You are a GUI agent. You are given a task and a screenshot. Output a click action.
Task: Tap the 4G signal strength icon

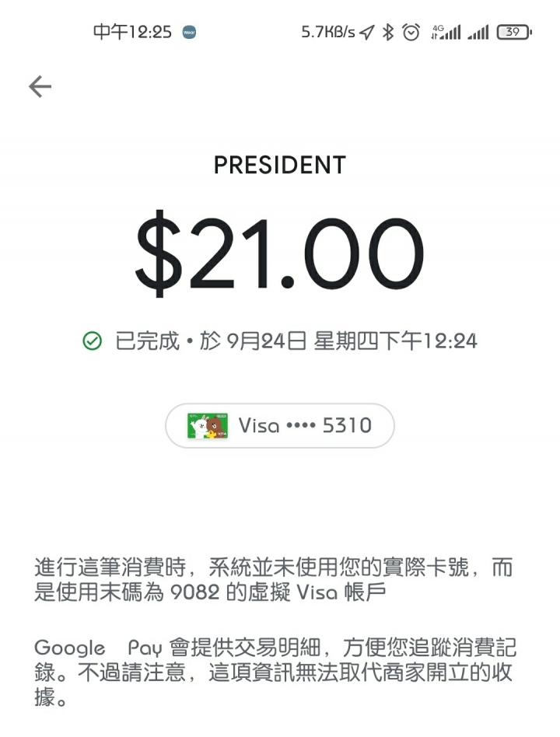[446, 33]
